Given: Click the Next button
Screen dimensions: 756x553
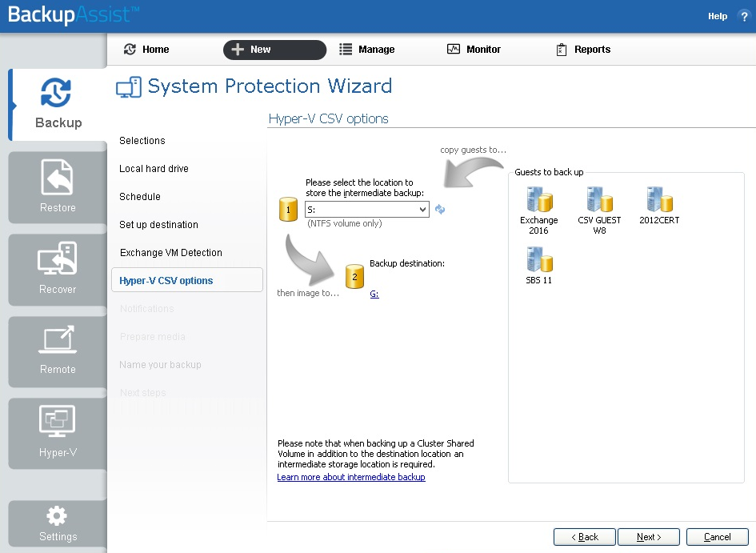Looking at the screenshot, I should (x=649, y=537).
